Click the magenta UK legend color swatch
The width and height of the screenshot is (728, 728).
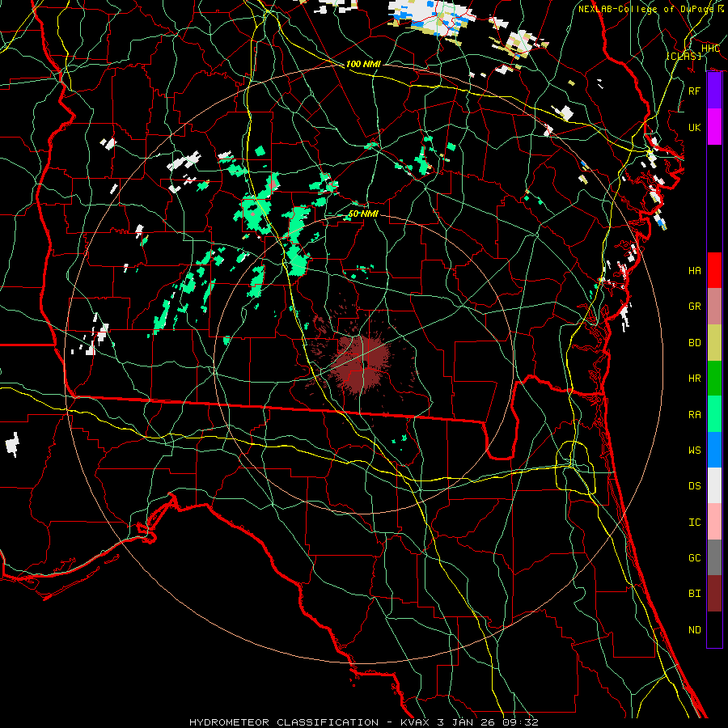click(x=714, y=127)
